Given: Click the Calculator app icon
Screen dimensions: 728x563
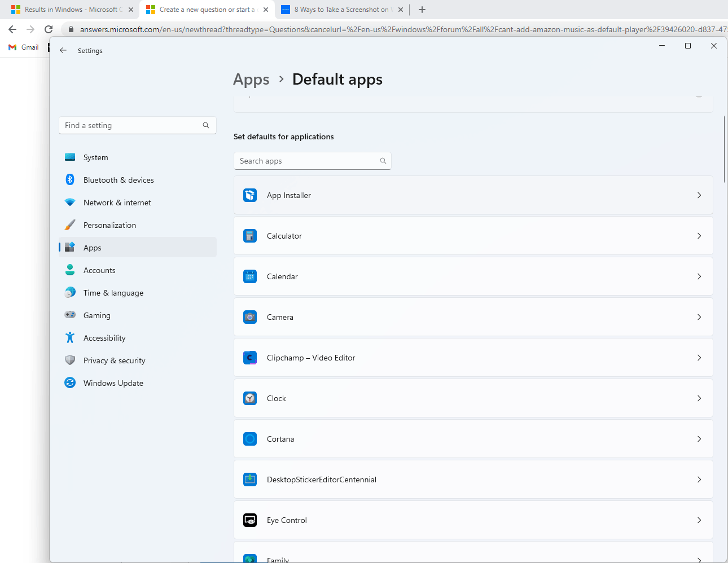Looking at the screenshot, I should tap(250, 236).
